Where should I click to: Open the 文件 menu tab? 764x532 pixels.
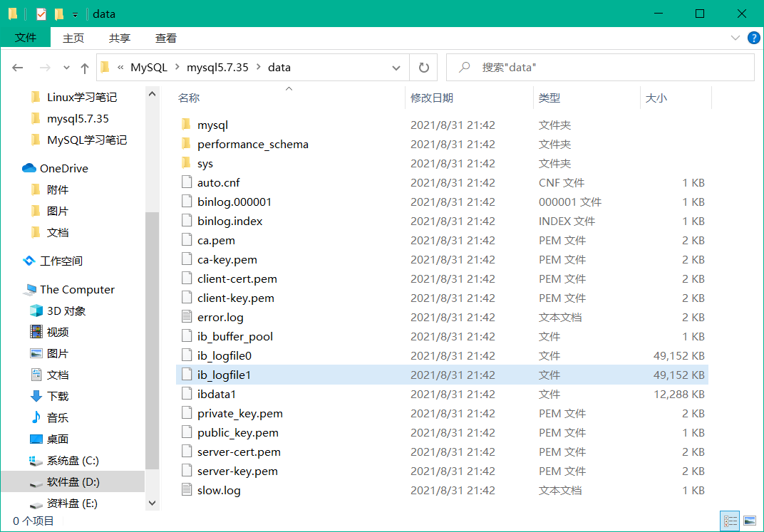click(26, 38)
